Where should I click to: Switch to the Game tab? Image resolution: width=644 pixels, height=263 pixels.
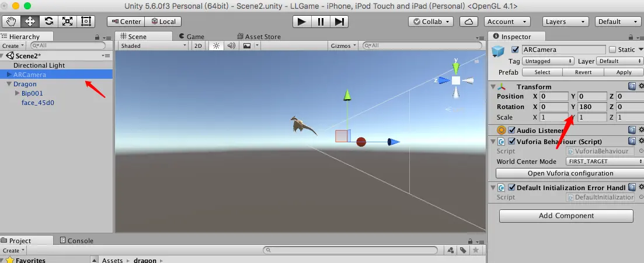tap(192, 37)
